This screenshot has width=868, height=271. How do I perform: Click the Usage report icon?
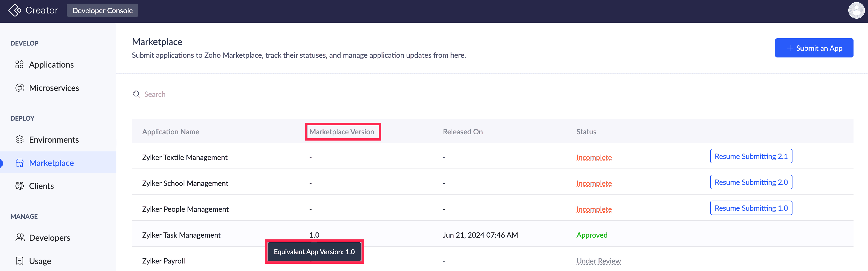coord(20,261)
